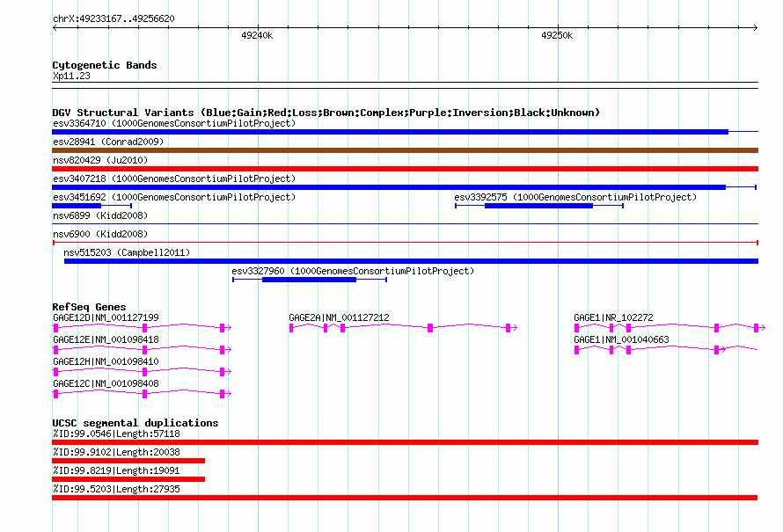783x532 pixels.
Task: Select esv3407218 variant label
Action: pyautogui.click(x=174, y=179)
